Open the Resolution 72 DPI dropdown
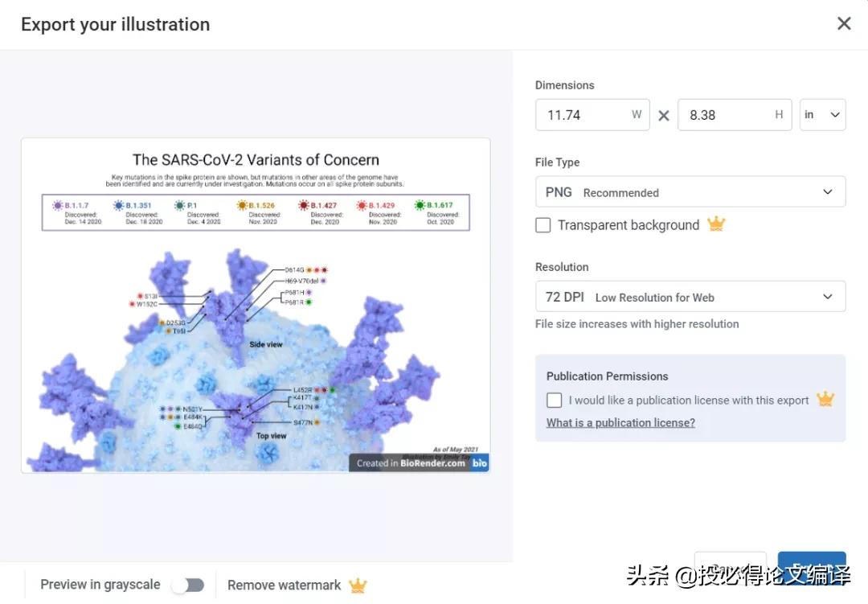 tap(690, 297)
